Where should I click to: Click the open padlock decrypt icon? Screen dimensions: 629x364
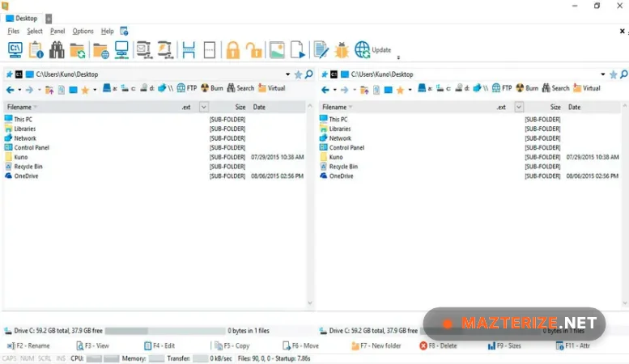pos(253,50)
